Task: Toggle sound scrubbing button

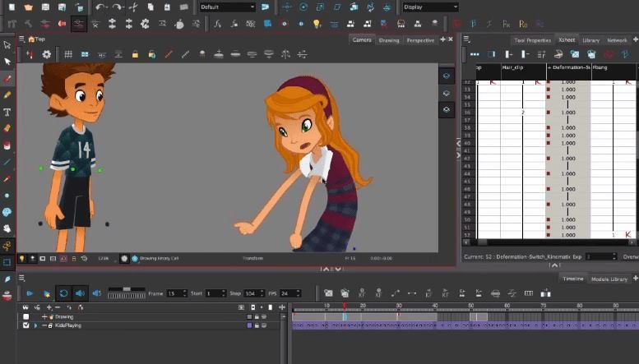Action: (x=96, y=293)
